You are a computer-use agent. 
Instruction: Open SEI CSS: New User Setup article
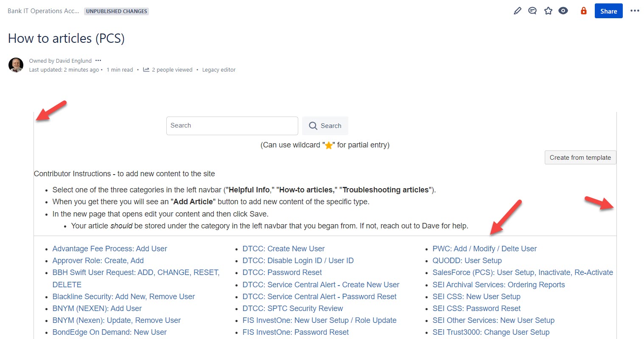pyautogui.click(x=476, y=297)
